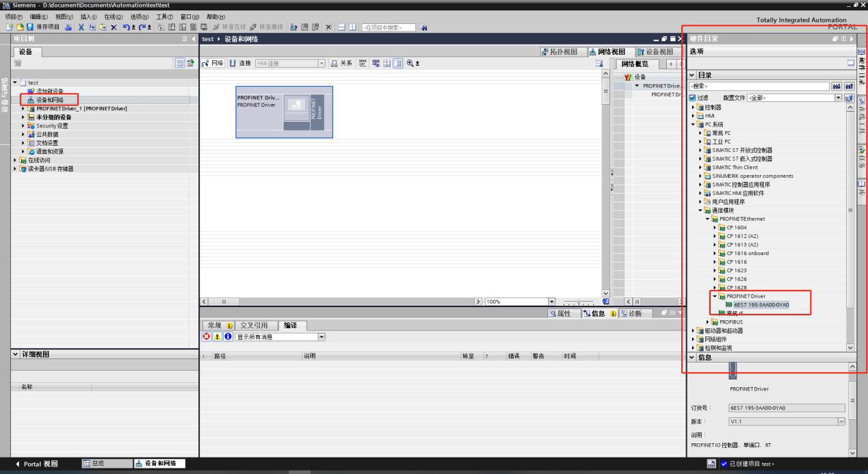Image resolution: width=868 pixels, height=474 pixels.
Task: Click the 在项目中搜索 search field
Action: [388, 27]
